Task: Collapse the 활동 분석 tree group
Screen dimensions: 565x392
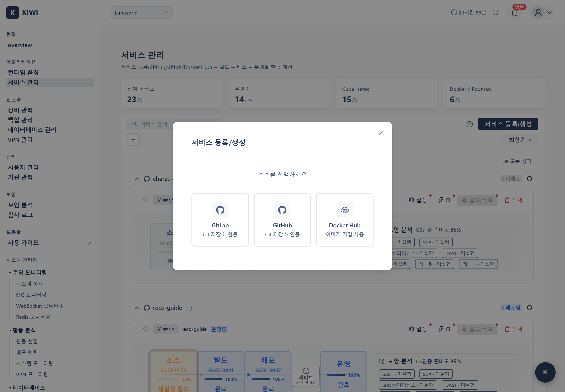Action: [10, 330]
